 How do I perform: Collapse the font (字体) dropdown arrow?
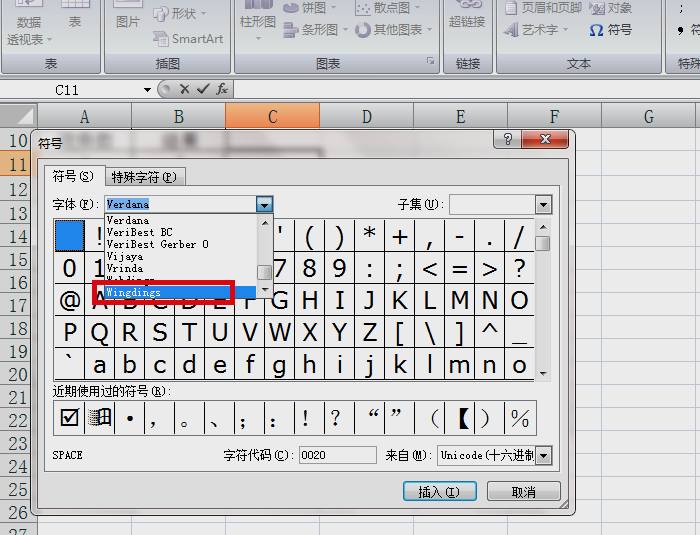tap(264, 205)
